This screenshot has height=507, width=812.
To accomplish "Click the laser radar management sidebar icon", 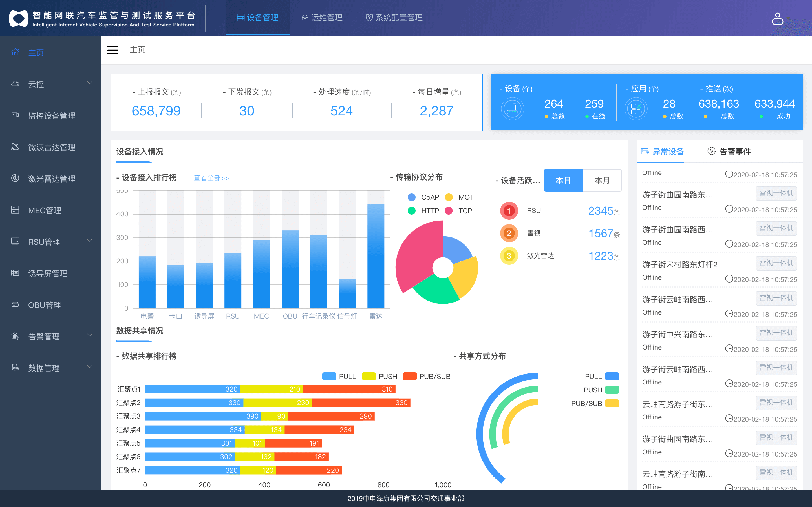I will pyautogui.click(x=15, y=178).
